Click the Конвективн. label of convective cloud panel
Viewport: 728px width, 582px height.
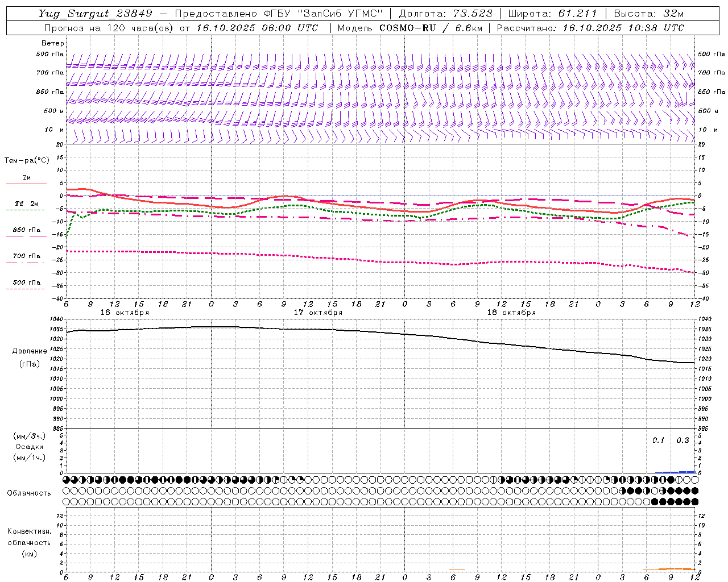[x=29, y=531]
